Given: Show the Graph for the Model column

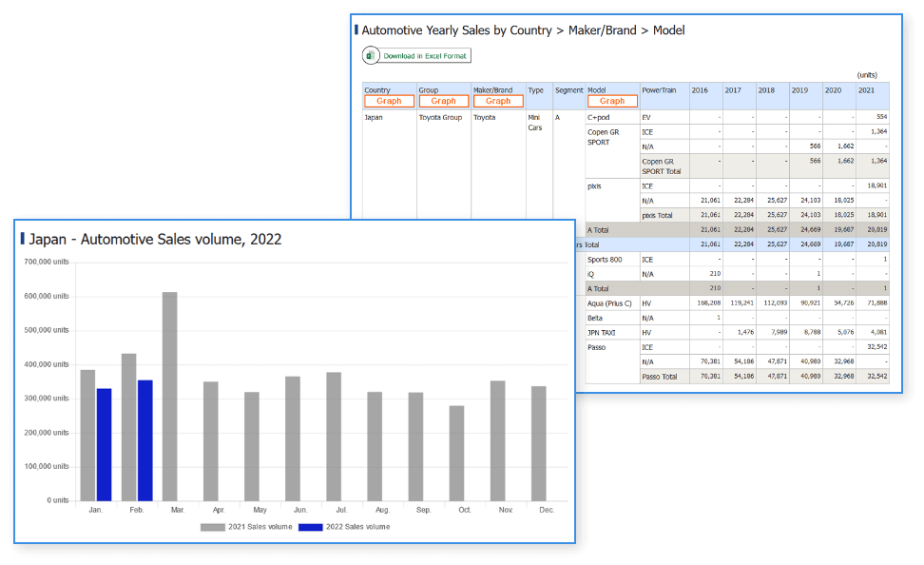Looking at the screenshot, I should click(612, 101).
